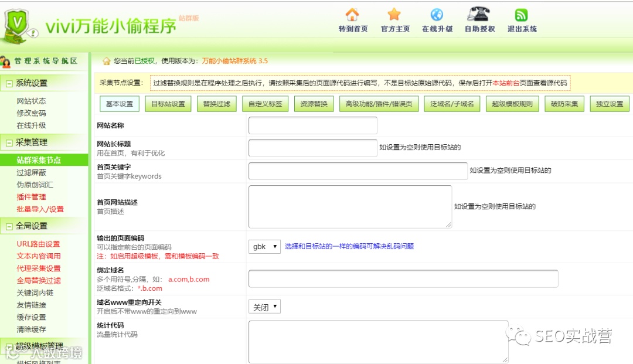Viewport: 633px width, 364px height.
Task: Open URL路由设置 in the sidebar
Action: (38, 244)
